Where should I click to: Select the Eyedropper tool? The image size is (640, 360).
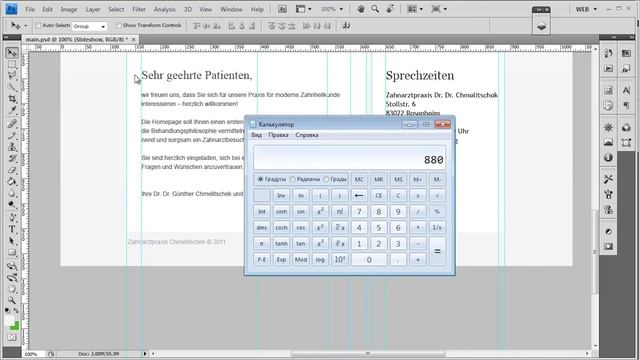click(12, 110)
